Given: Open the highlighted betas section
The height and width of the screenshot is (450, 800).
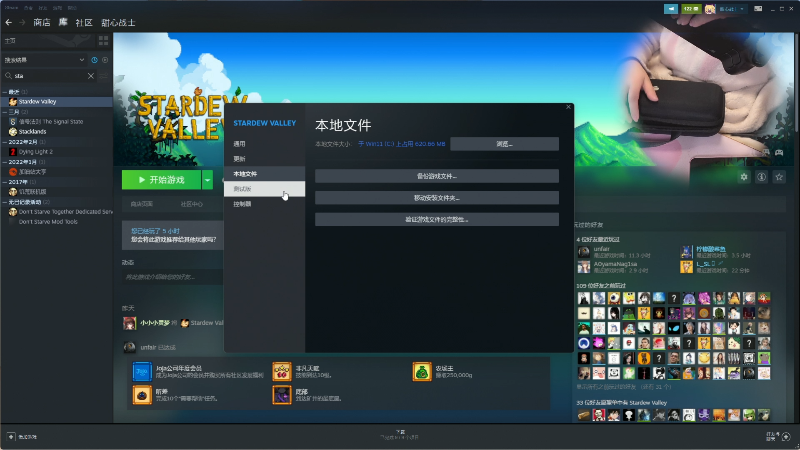Looking at the screenshot, I should (x=264, y=189).
